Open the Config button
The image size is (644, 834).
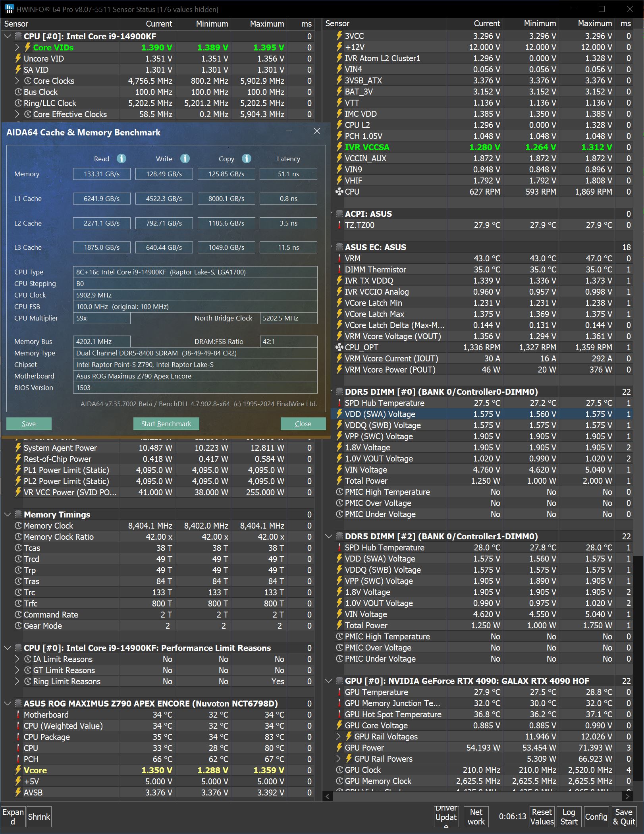[x=596, y=817]
